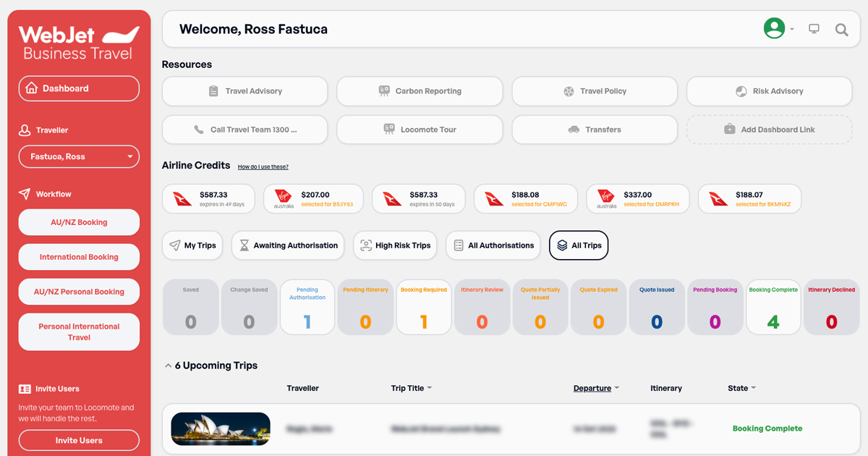The height and width of the screenshot is (456, 868).
Task: Filter by Pending Authorisation tile
Action: pyautogui.click(x=307, y=308)
